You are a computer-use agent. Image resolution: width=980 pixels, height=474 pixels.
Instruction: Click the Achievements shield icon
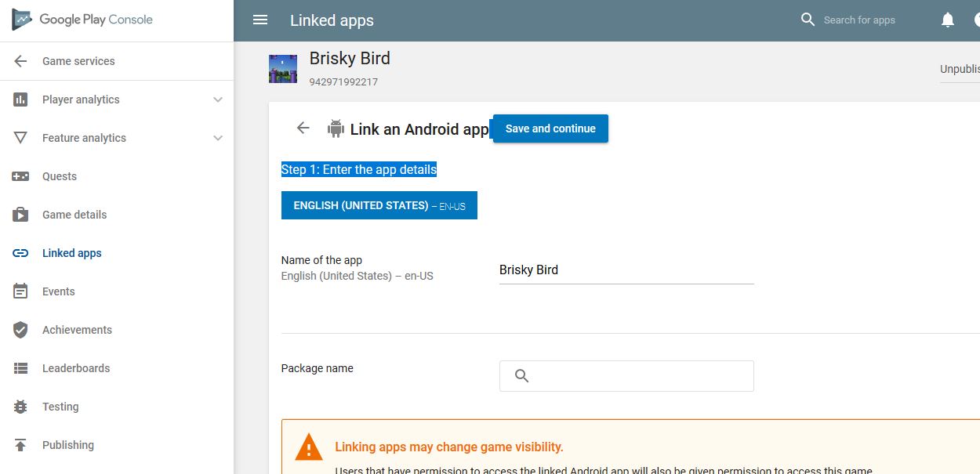(21, 330)
